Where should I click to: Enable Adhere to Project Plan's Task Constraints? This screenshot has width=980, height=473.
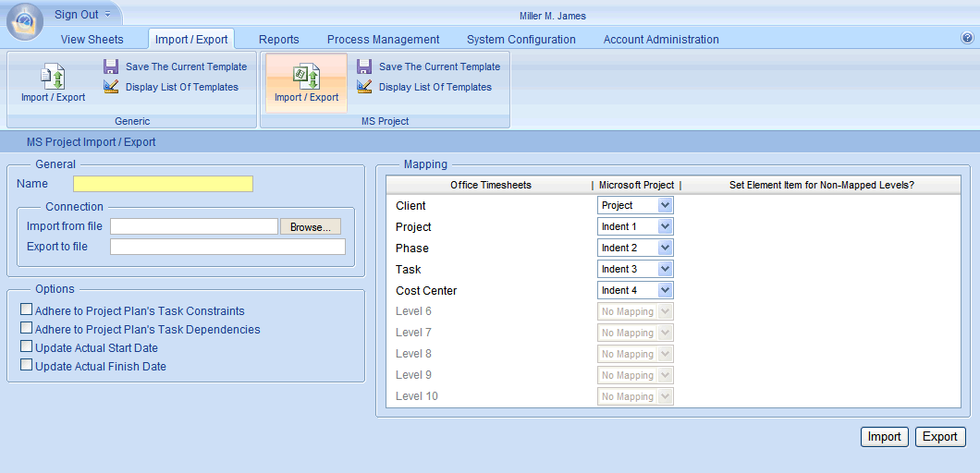(26, 310)
